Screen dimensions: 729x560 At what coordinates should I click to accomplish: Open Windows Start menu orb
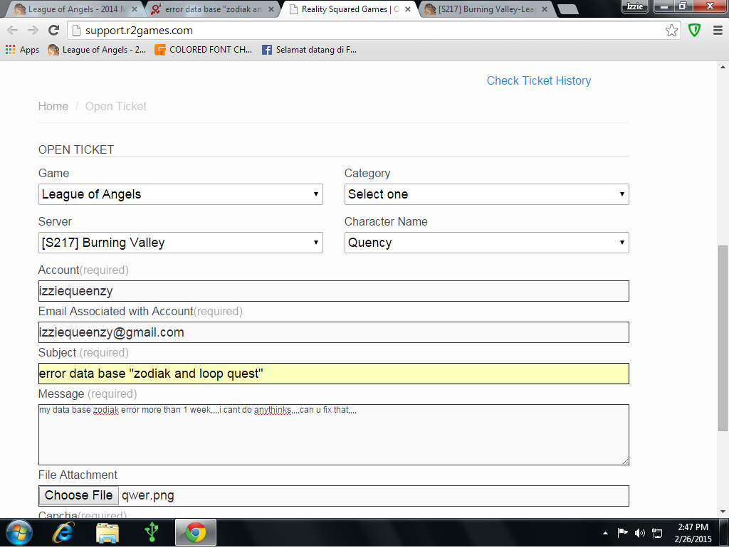point(19,532)
